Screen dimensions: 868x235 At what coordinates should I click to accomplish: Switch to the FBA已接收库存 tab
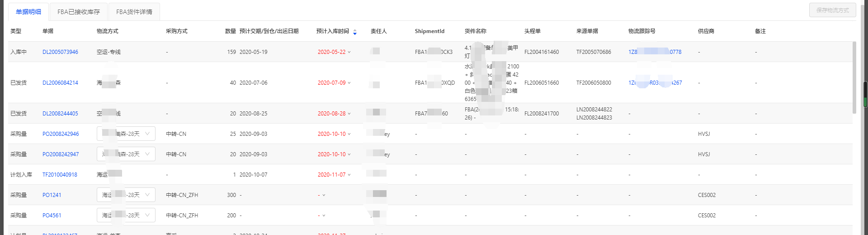pos(79,12)
